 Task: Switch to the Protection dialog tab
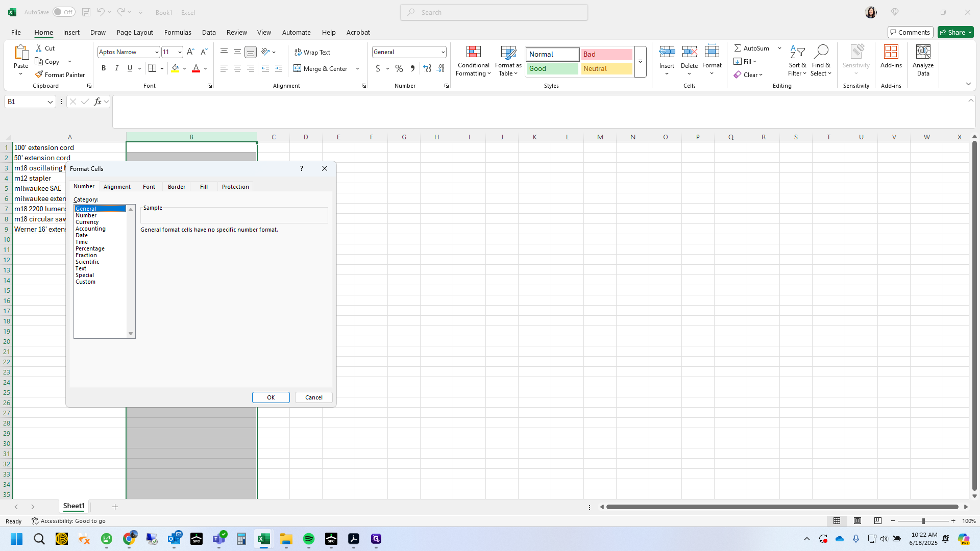coord(235,187)
